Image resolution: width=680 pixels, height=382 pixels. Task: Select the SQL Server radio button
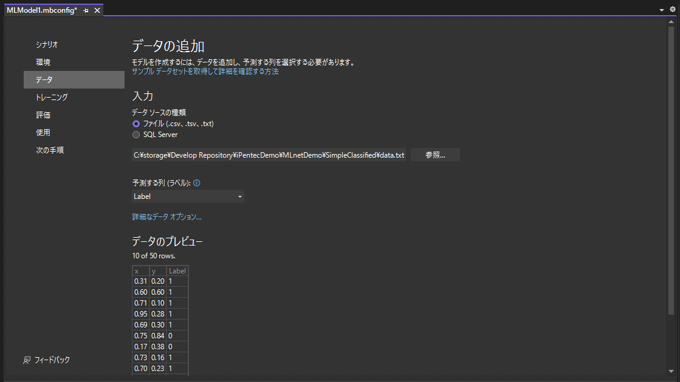pyautogui.click(x=136, y=135)
